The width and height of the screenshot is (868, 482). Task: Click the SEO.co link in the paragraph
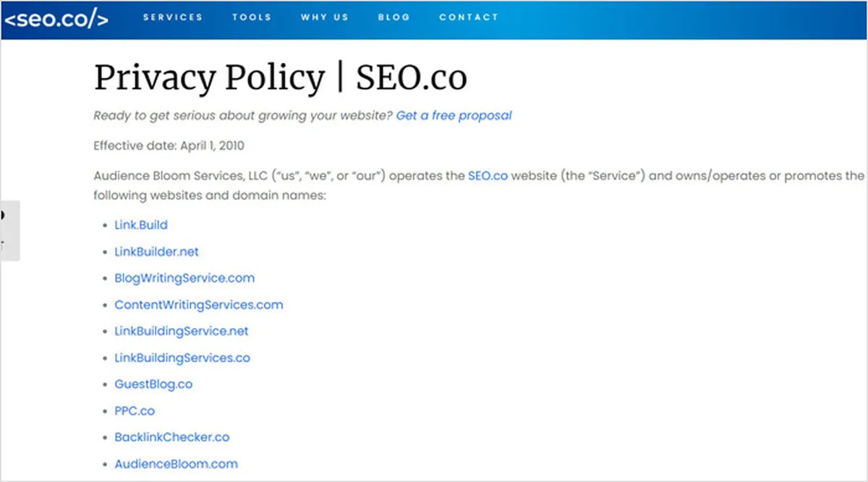488,176
